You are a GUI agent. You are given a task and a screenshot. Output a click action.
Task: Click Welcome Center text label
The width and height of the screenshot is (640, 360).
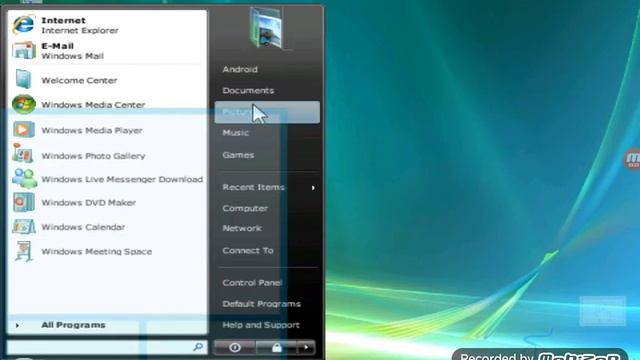tap(79, 80)
